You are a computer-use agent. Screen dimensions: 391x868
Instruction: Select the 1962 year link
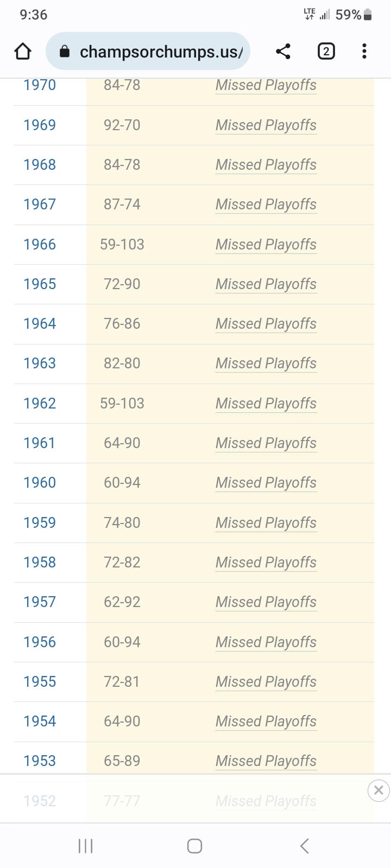[40, 404]
